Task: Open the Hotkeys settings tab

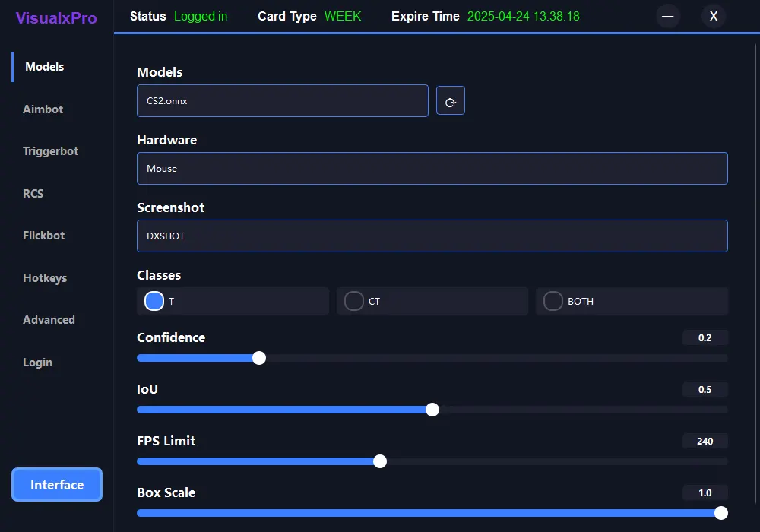Action: (x=45, y=278)
